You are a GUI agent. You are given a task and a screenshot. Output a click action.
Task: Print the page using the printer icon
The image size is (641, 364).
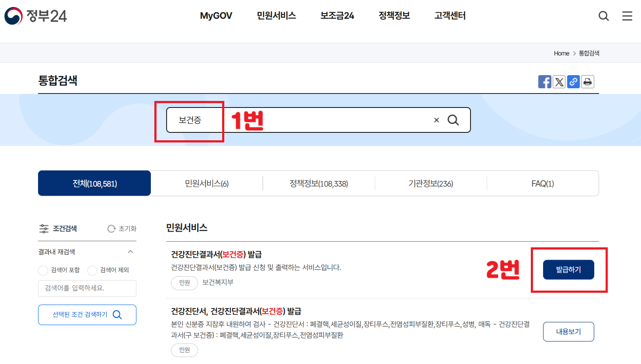[587, 82]
